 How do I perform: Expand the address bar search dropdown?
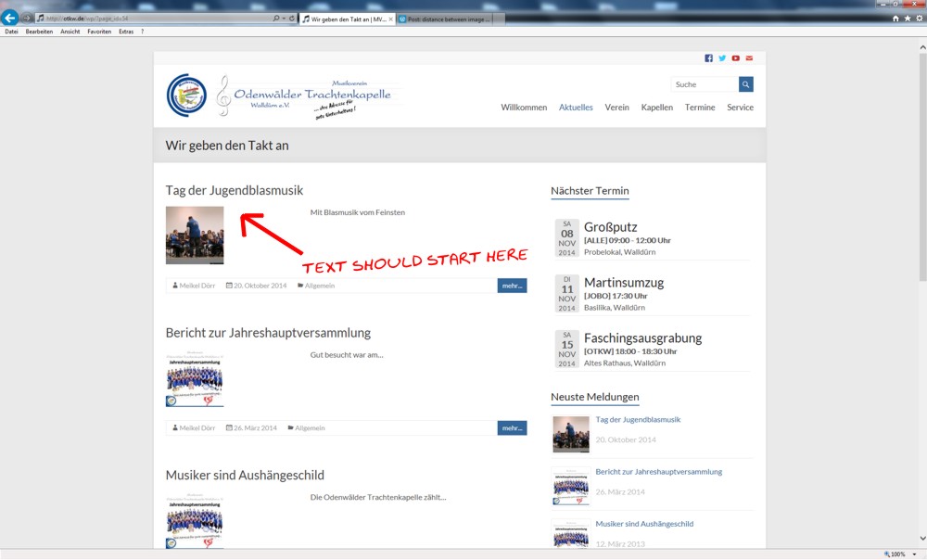pyautogui.click(x=283, y=19)
